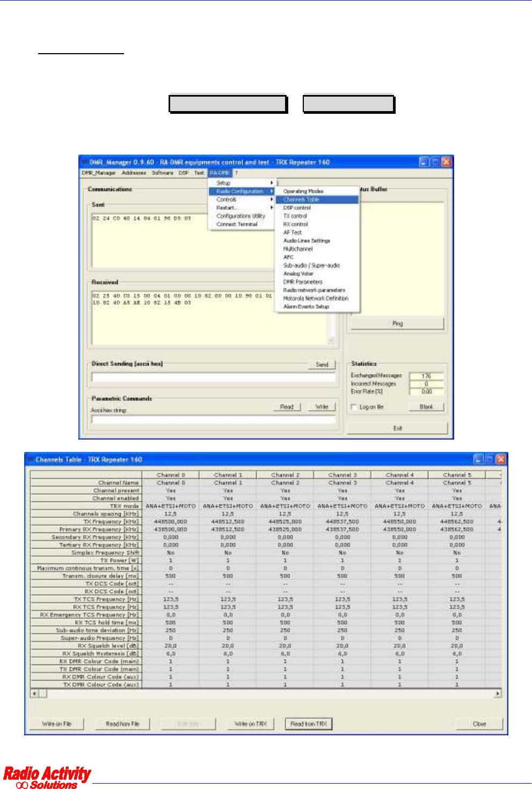
Task: Click the Ping button
Action: click(397, 324)
